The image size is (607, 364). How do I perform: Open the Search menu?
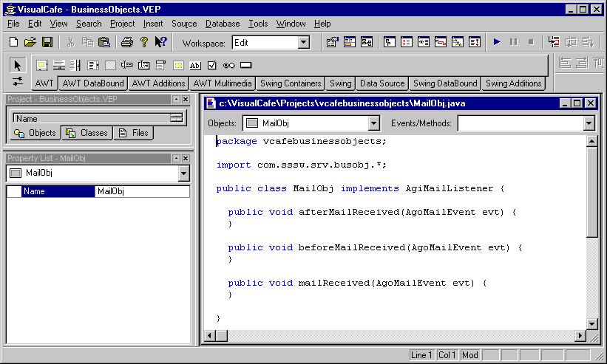click(x=89, y=24)
